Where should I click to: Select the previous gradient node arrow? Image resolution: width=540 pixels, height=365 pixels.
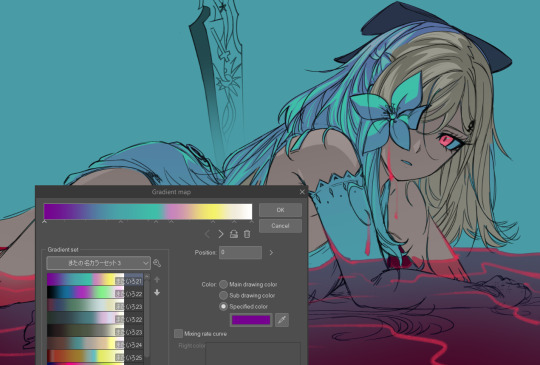pos(207,234)
